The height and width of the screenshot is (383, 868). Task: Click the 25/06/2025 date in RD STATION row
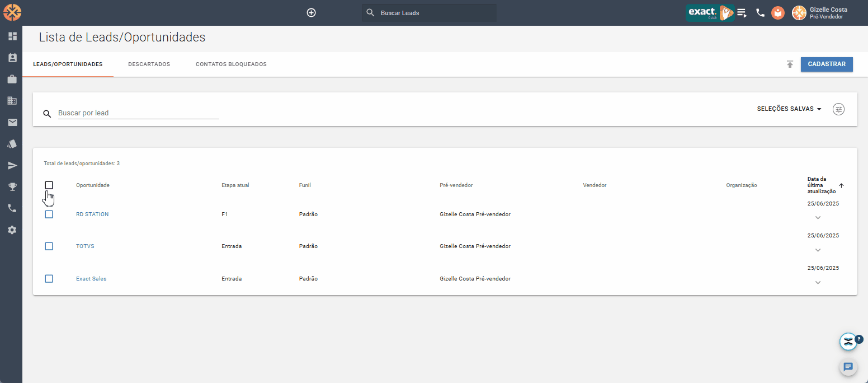pos(823,204)
